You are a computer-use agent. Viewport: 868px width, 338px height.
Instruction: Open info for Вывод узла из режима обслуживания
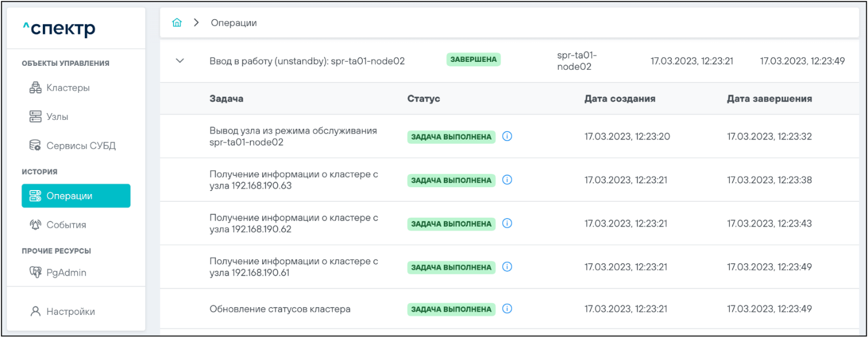[507, 136]
